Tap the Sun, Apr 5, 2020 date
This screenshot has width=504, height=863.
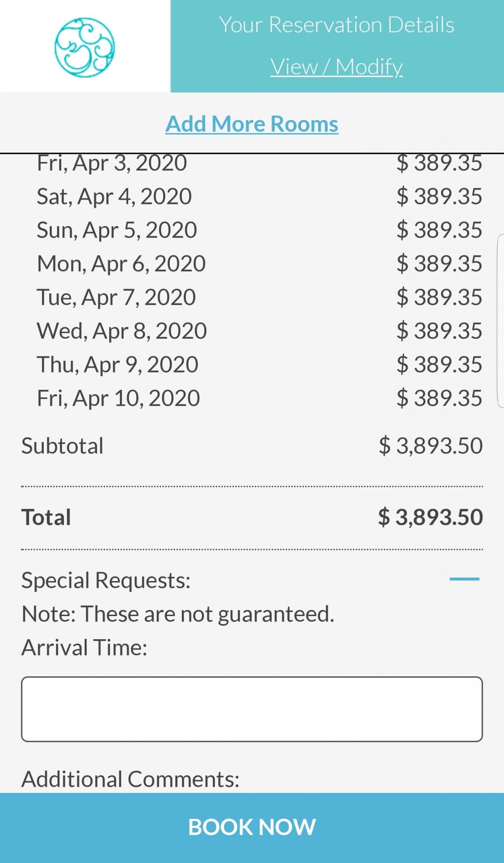(117, 230)
